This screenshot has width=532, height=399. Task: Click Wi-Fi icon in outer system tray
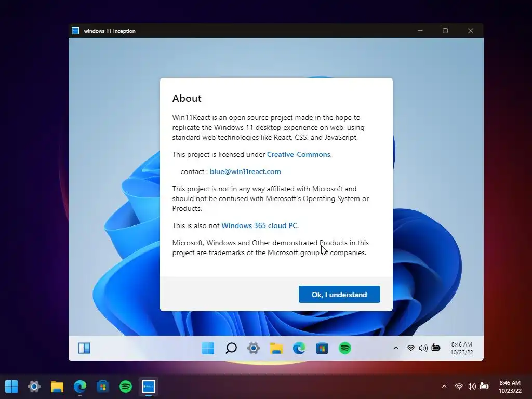459,386
